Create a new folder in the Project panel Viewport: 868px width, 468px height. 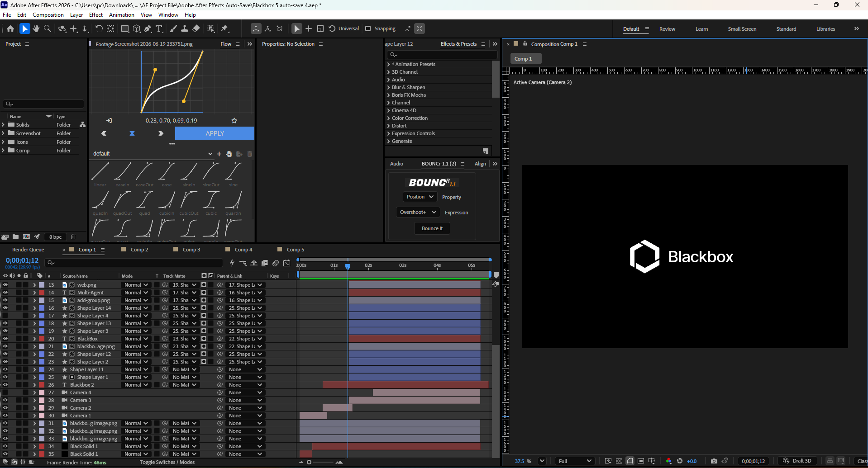pyautogui.click(x=15, y=236)
